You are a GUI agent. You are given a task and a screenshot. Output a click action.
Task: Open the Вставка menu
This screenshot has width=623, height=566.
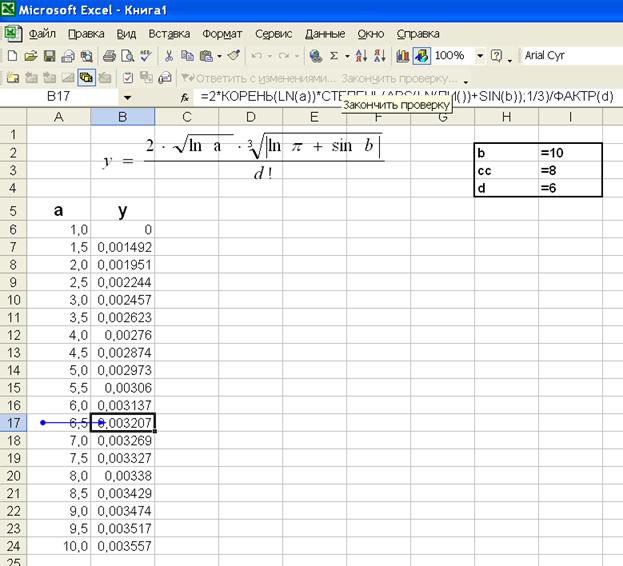(169, 34)
